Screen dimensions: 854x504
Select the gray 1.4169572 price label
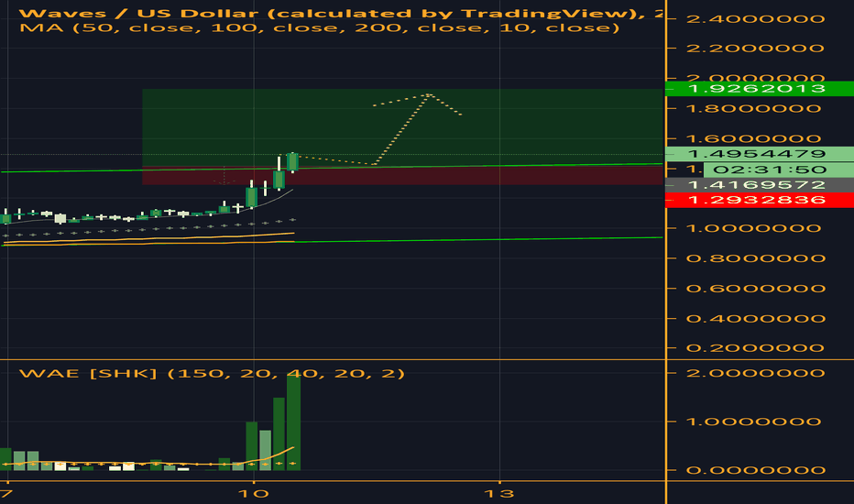760,185
